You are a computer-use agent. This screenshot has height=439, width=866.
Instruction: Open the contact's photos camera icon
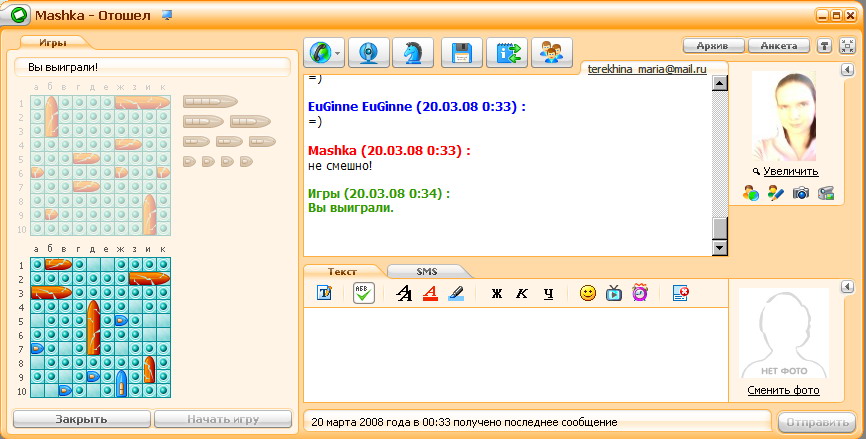(x=800, y=193)
